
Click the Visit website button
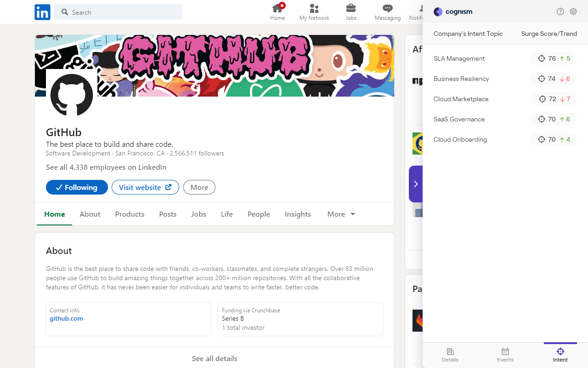point(145,187)
